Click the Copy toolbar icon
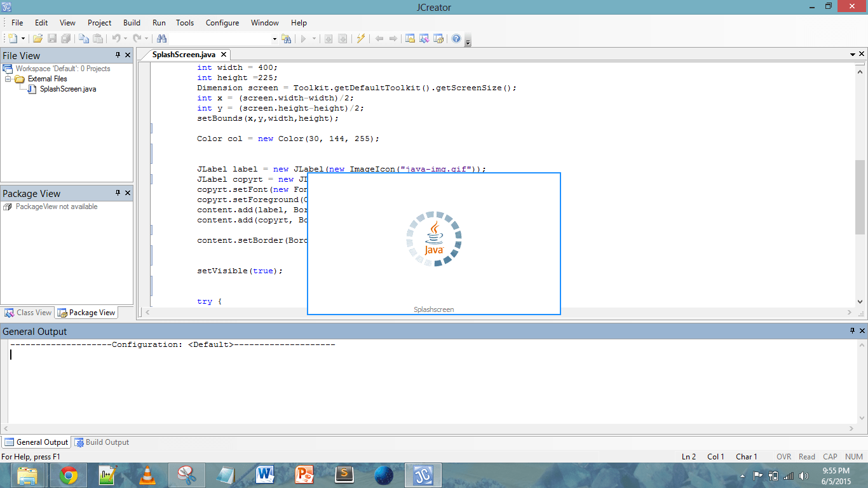This screenshot has height=488, width=868. [83, 39]
